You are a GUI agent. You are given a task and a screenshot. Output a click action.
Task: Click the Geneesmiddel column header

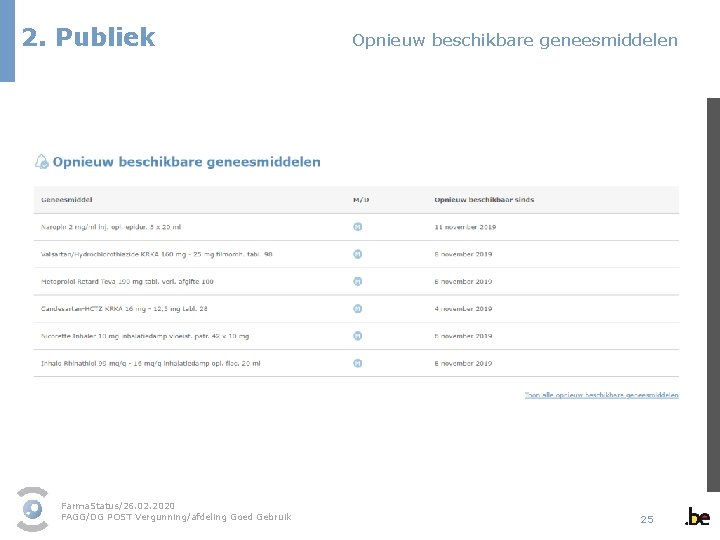[x=67, y=200]
